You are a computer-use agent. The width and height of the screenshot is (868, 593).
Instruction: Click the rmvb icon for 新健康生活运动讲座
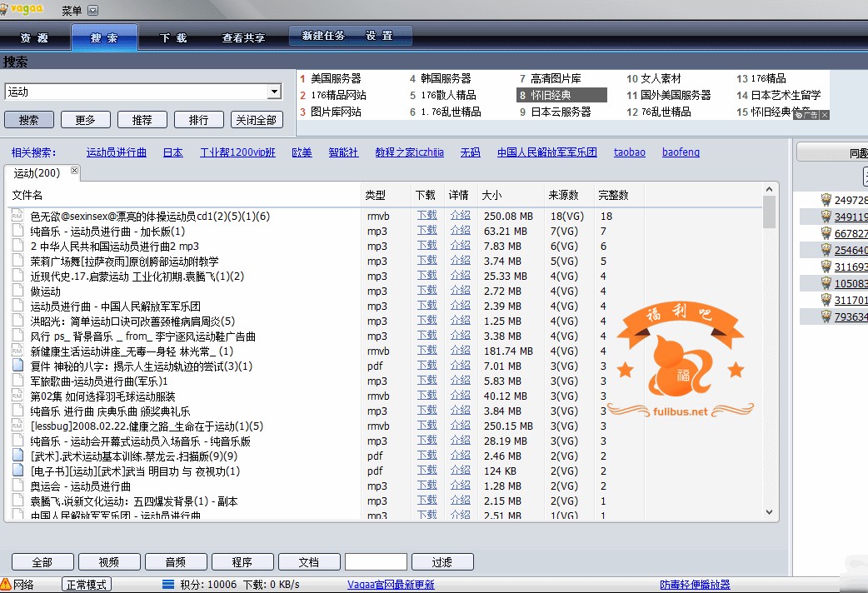click(x=17, y=351)
